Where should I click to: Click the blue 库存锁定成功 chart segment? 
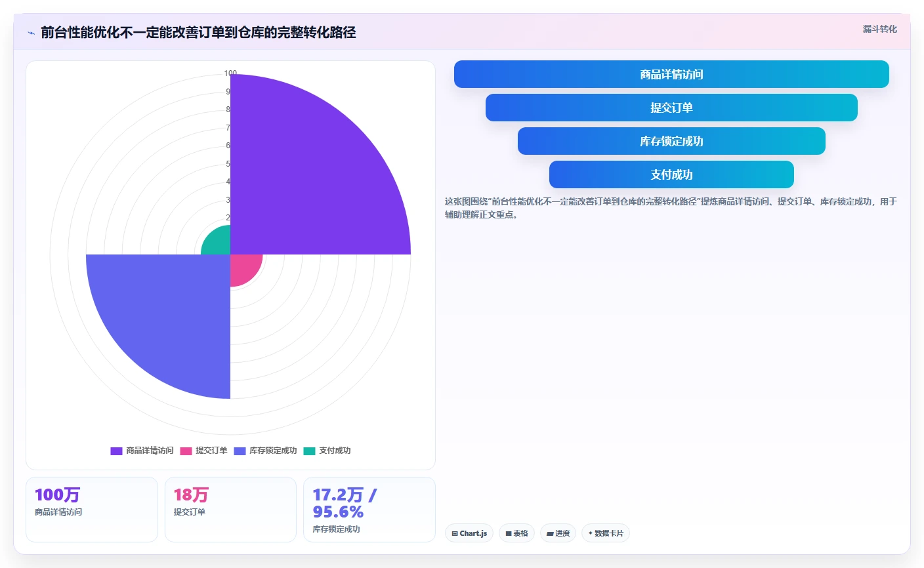point(171,315)
